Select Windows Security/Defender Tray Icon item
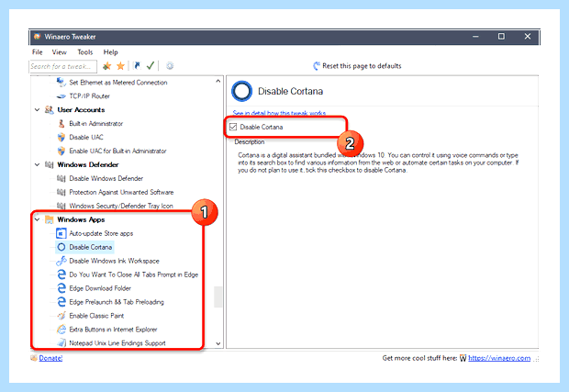The image size is (569, 392). click(121, 206)
